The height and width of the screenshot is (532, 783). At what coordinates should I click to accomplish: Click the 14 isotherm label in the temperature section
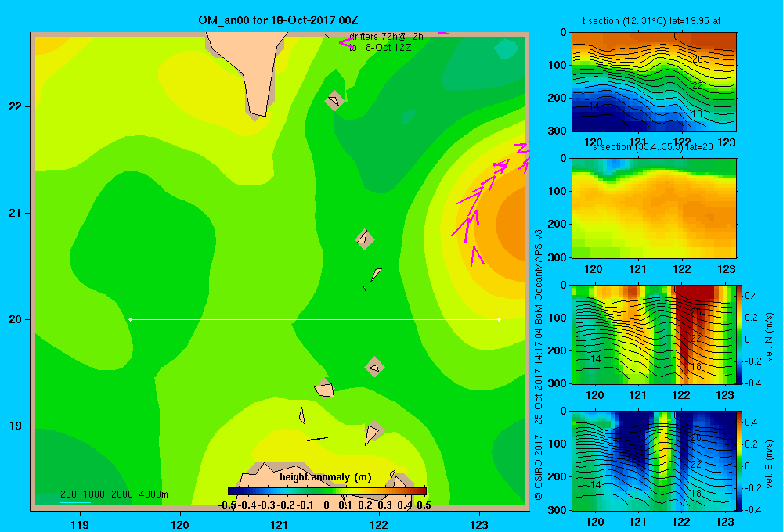point(594,106)
